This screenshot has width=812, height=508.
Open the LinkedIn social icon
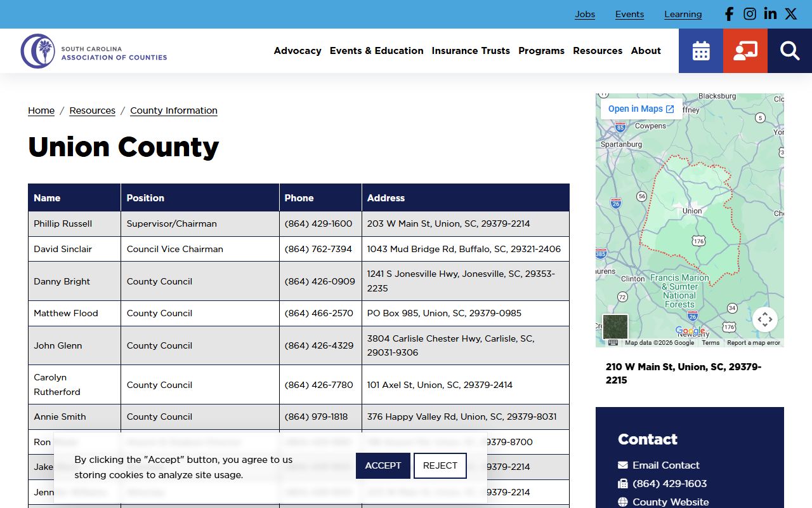770,14
